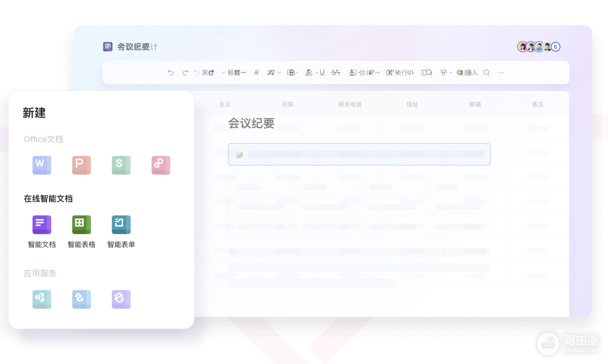Create a new 智能文档 smart document
Screen dimensions: 608x364
(42, 232)
